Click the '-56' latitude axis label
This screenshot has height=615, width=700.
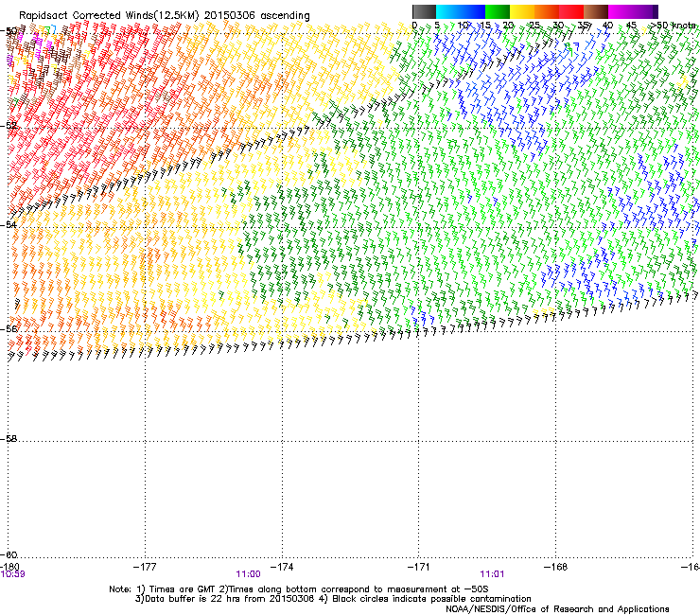pyautogui.click(x=9, y=328)
